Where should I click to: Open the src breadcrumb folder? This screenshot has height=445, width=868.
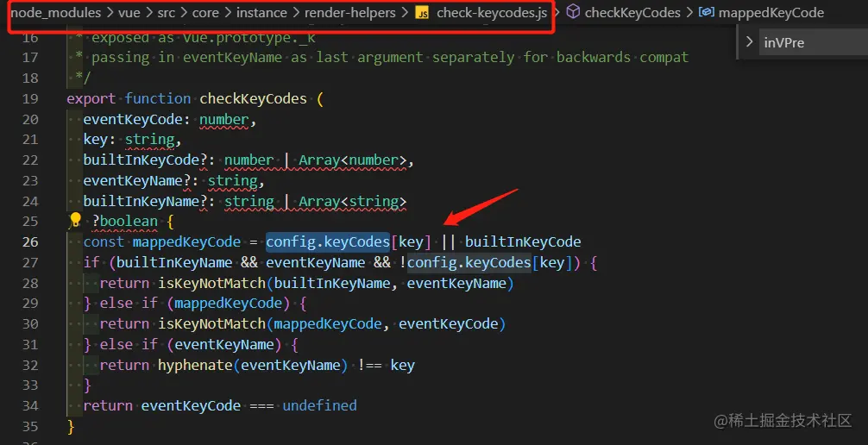[x=166, y=13]
